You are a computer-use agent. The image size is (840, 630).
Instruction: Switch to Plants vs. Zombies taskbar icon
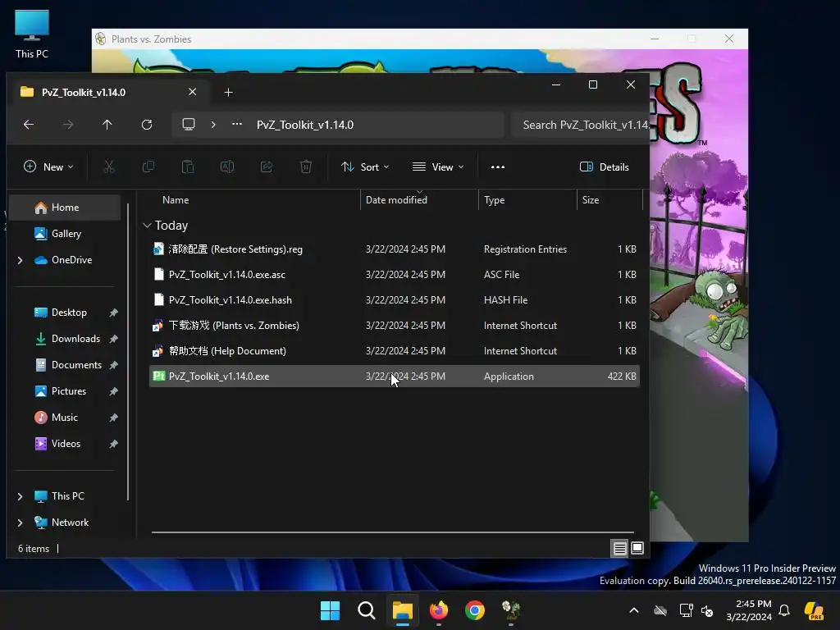pyautogui.click(x=511, y=610)
